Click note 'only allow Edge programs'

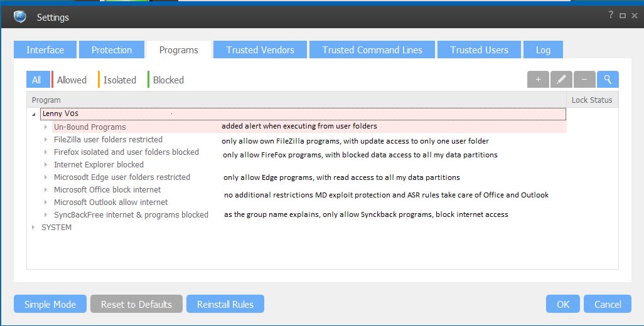[341, 177]
